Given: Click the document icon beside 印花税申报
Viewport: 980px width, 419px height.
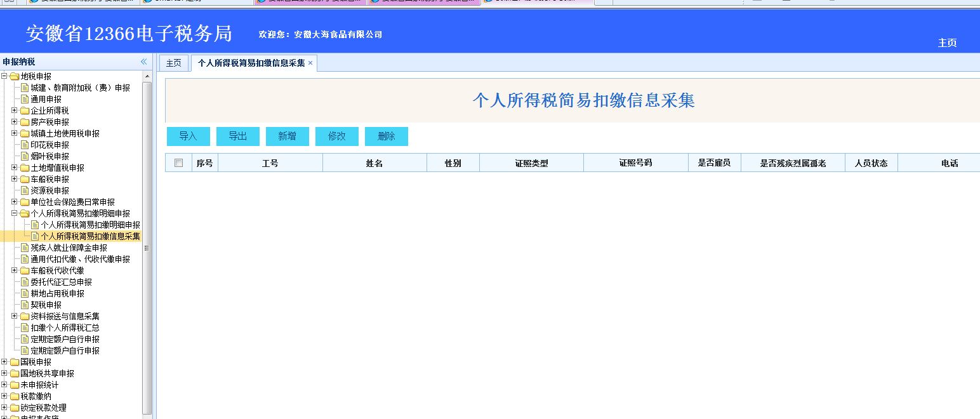Looking at the screenshot, I should pyautogui.click(x=25, y=145).
